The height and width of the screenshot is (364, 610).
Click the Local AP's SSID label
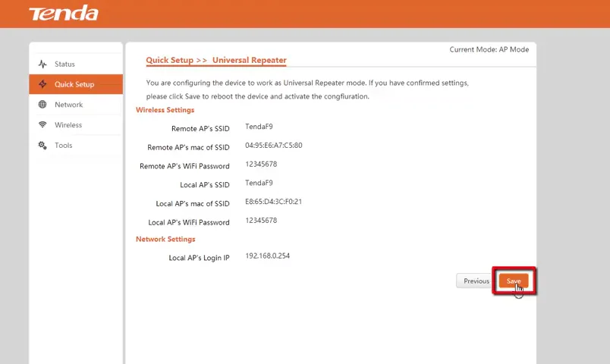[205, 185]
